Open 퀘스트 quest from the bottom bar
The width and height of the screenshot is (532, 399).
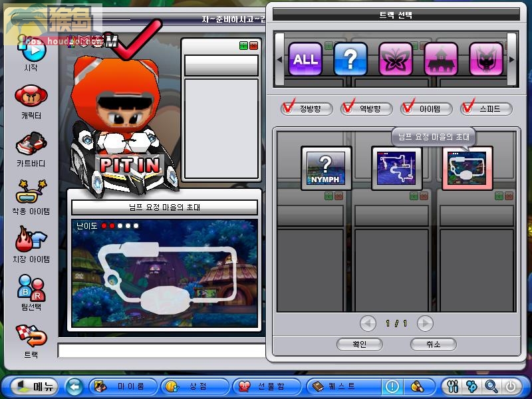tap(342, 386)
